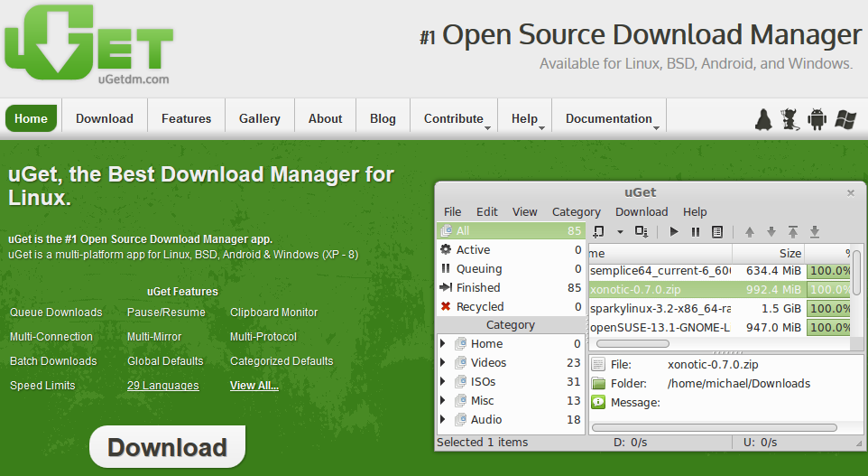Click the Size column header
868x476 pixels.
768,253
